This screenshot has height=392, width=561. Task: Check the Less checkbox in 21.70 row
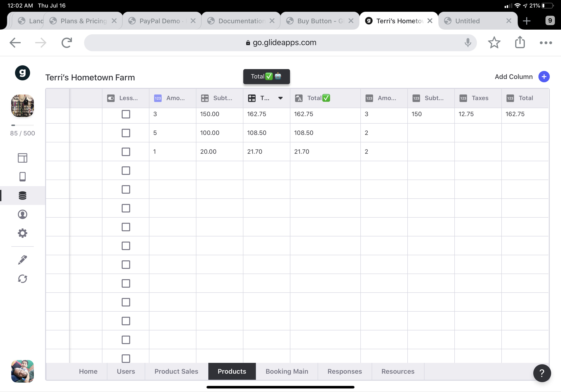pos(126,152)
